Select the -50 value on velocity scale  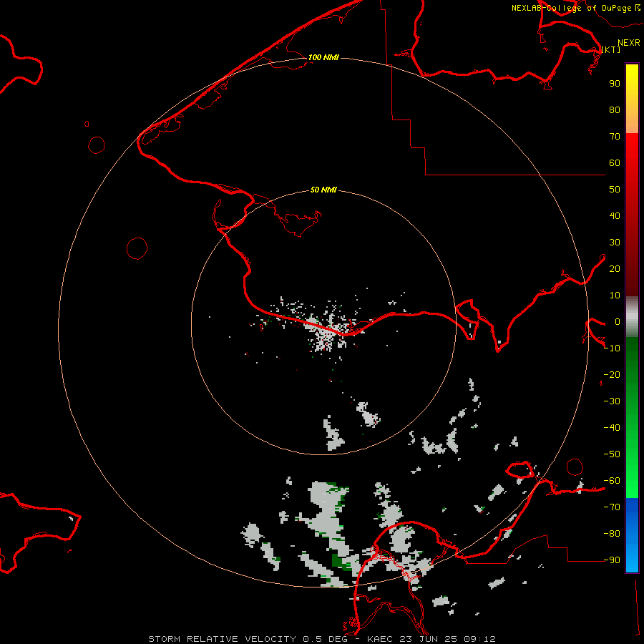[x=612, y=454]
